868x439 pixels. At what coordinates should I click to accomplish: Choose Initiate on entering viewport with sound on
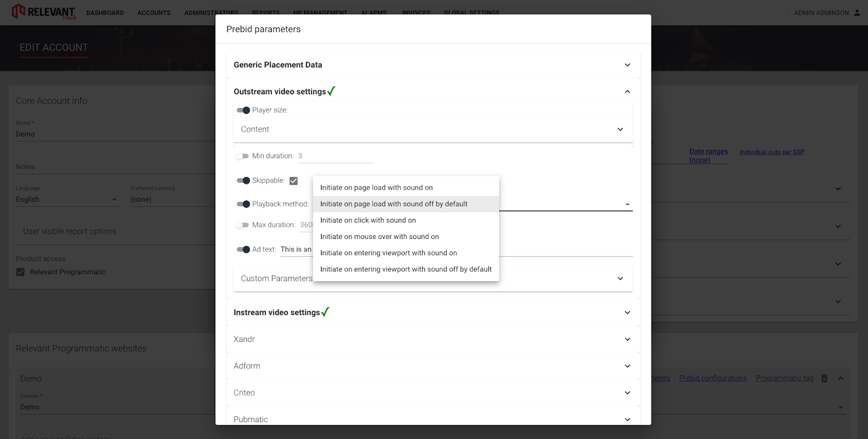[x=388, y=253]
